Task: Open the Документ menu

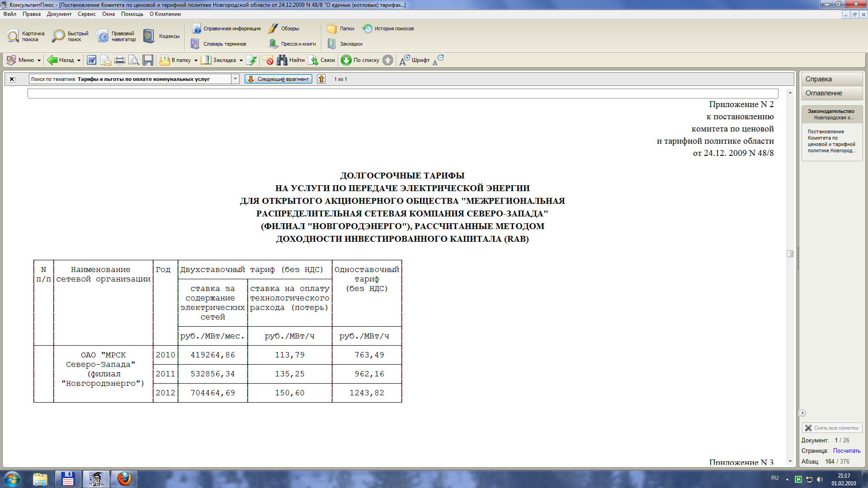Action: [x=59, y=14]
